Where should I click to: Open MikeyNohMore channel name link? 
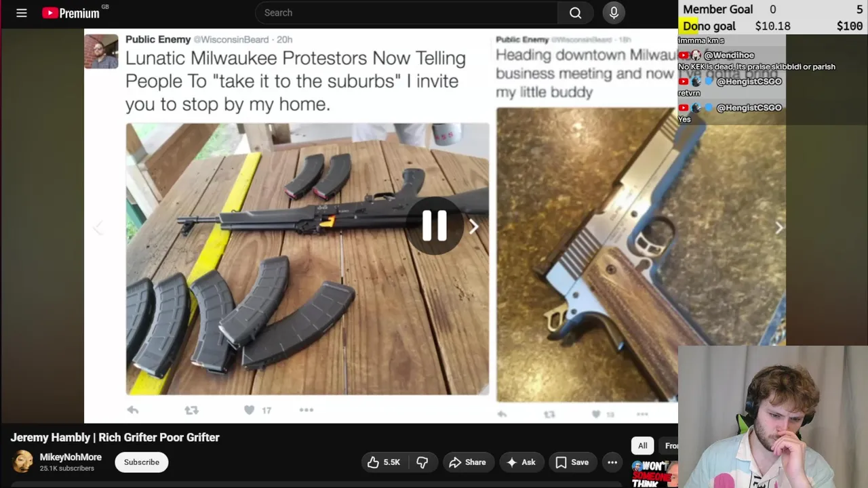71,457
